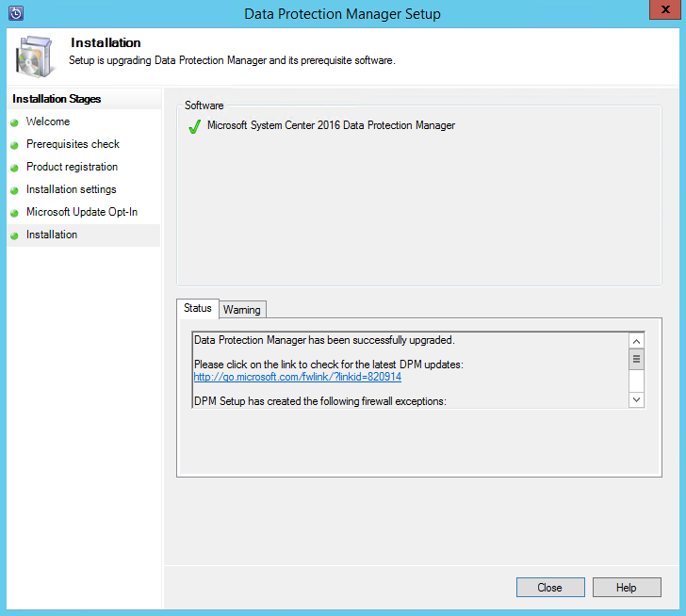Click green bullet next to Product registration
Viewport: 686px width, 616px height.
14,169
